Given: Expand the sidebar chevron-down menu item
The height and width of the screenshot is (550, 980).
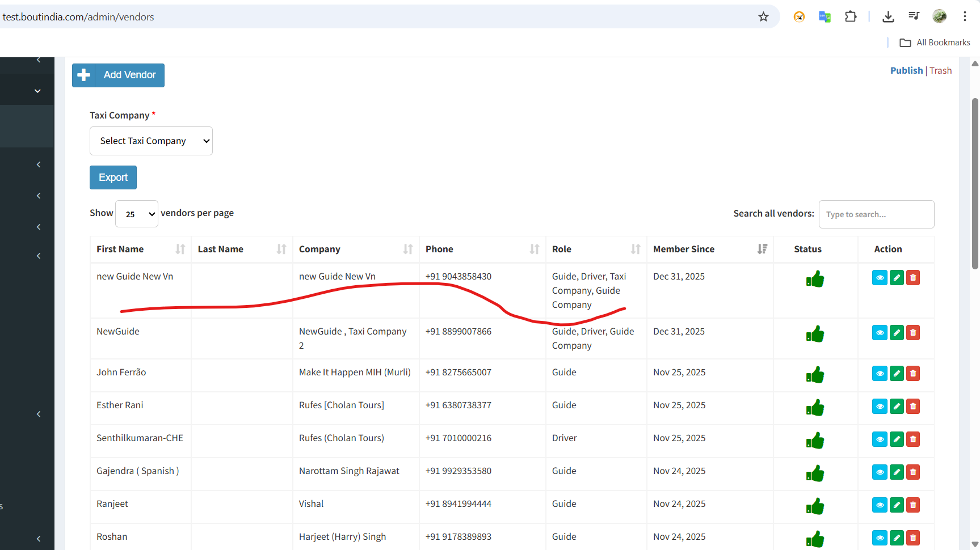Looking at the screenshot, I should [37, 91].
